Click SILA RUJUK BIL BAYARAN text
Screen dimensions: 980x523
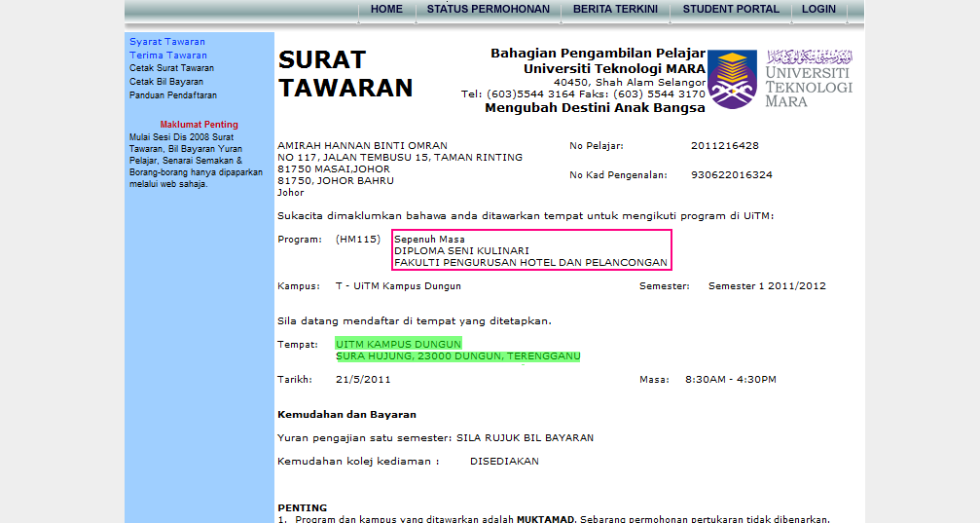pos(525,438)
